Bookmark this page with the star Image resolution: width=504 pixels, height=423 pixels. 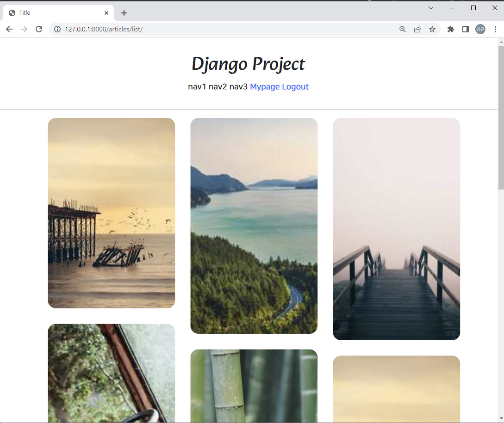432,29
